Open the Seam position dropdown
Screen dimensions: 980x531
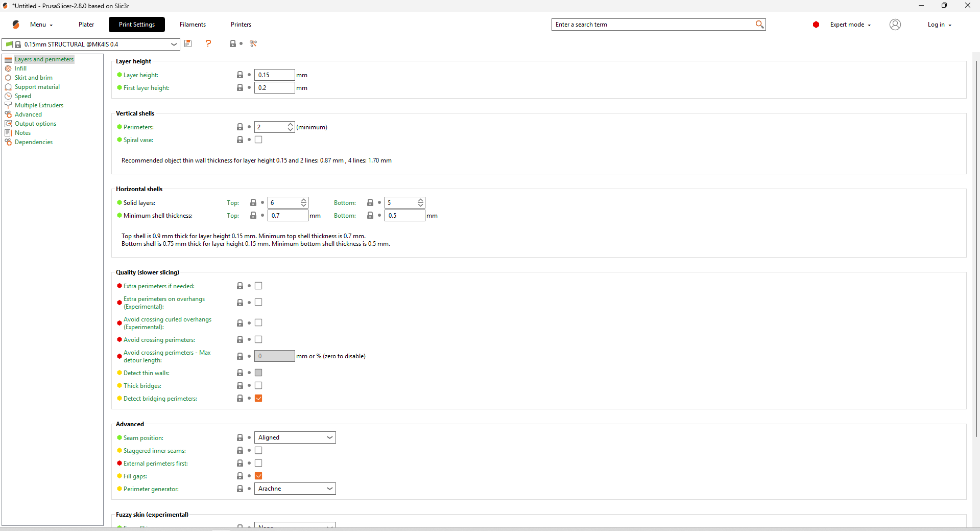pyautogui.click(x=295, y=437)
